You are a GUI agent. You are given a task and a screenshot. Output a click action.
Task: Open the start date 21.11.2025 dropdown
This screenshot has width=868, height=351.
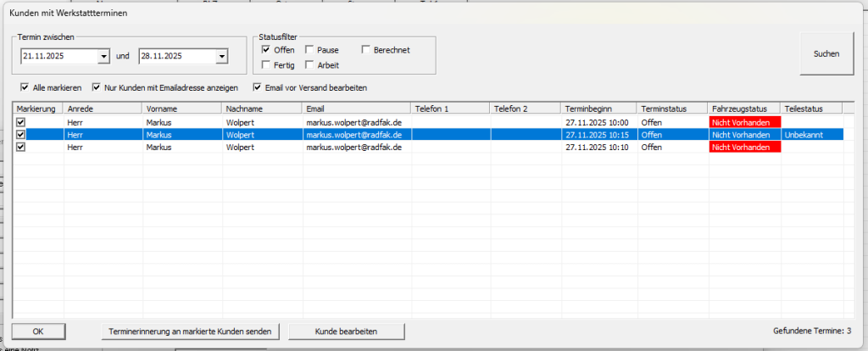click(x=103, y=57)
